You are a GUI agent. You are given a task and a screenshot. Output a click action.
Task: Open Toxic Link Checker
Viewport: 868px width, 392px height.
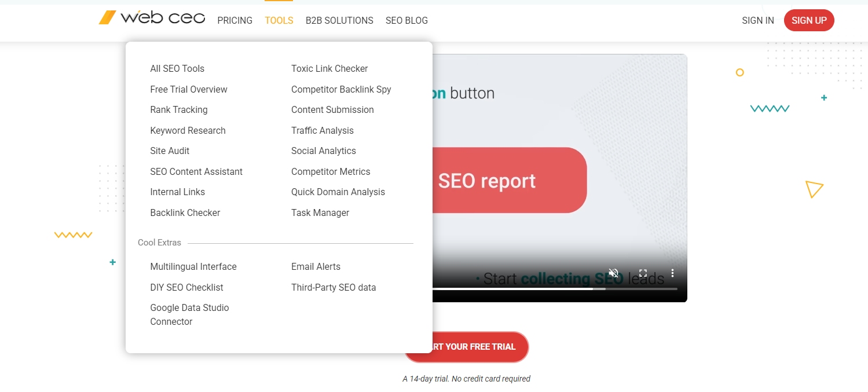[329, 69]
